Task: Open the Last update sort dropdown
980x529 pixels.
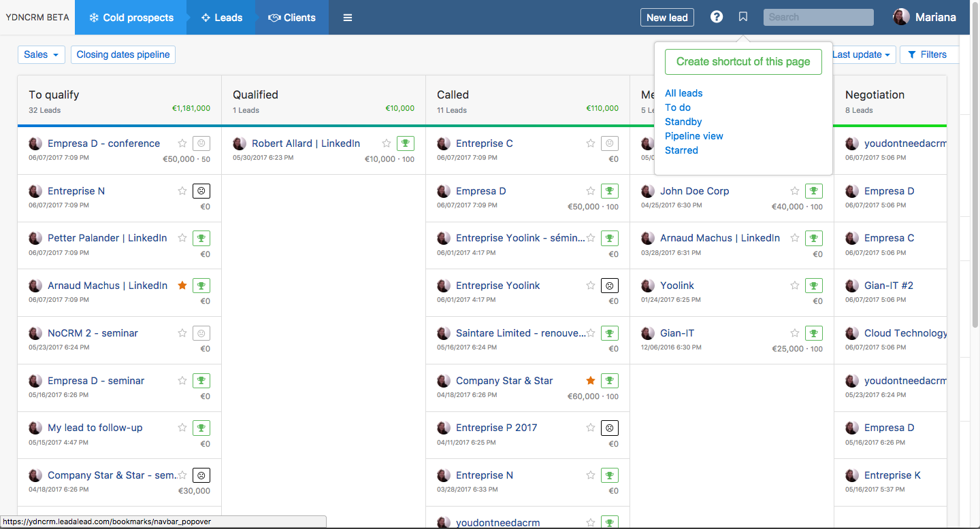Action: click(862, 55)
